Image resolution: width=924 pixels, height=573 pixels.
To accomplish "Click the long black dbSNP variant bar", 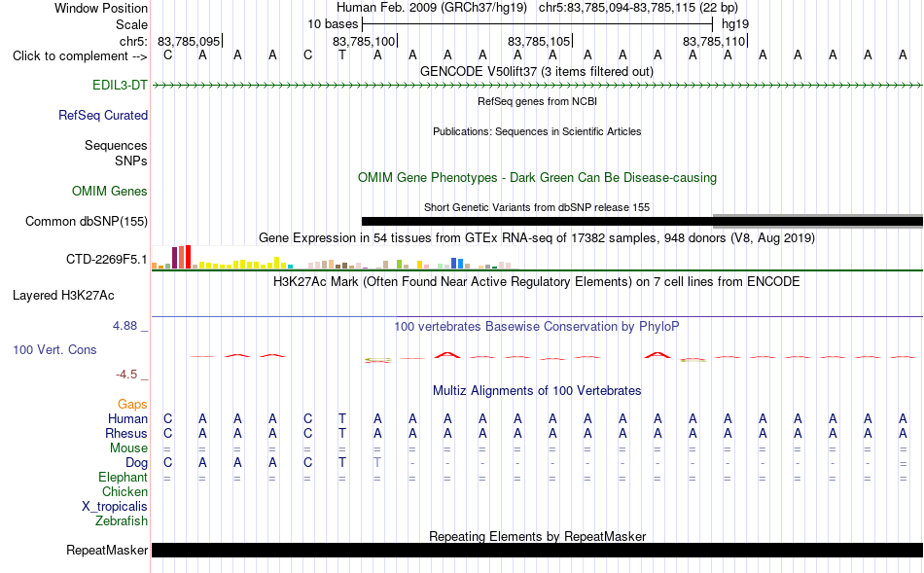I will [x=538, y=222].
